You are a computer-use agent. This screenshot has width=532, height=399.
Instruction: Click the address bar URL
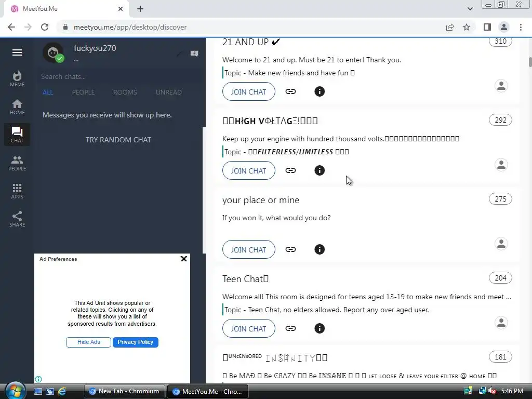(x=130, y=27)
